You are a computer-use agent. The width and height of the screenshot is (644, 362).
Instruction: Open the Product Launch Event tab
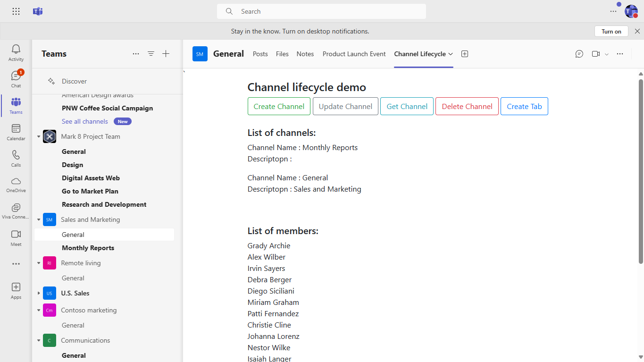[354, 54]
